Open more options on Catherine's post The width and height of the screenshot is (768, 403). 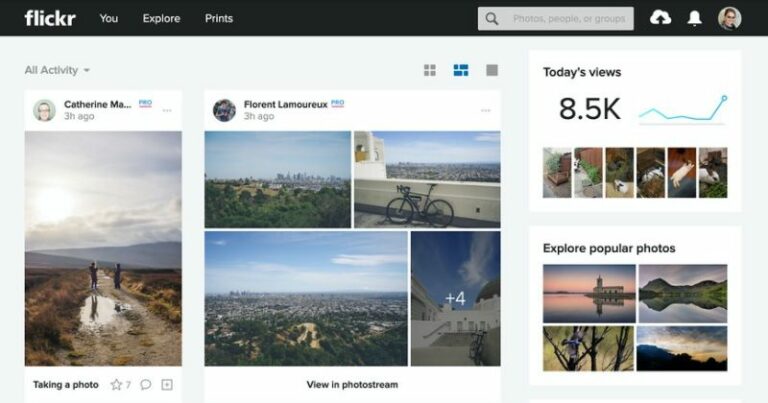[x=167, y=110]
